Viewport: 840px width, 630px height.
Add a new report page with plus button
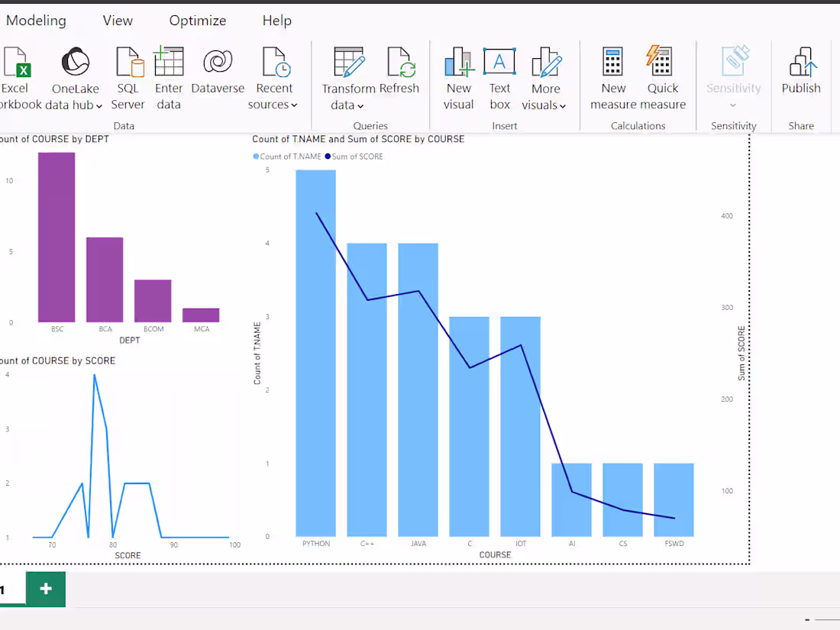pyautogui.click(x=45, y=589)
